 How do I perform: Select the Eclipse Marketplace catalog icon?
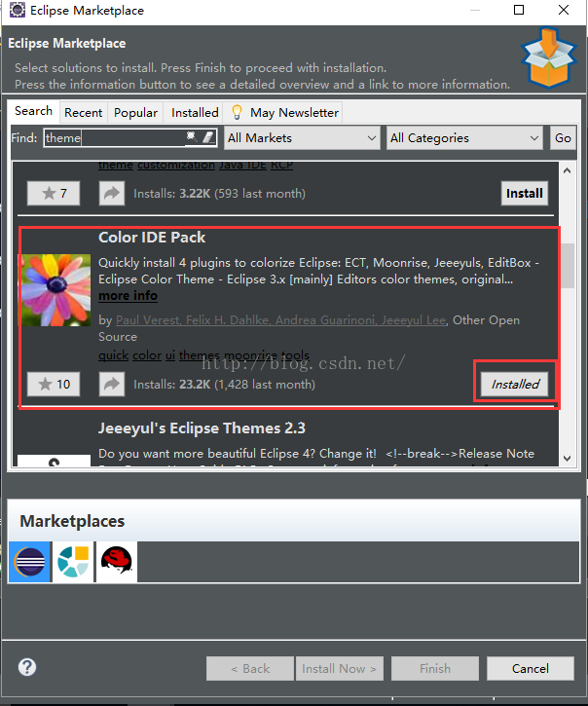30,562
